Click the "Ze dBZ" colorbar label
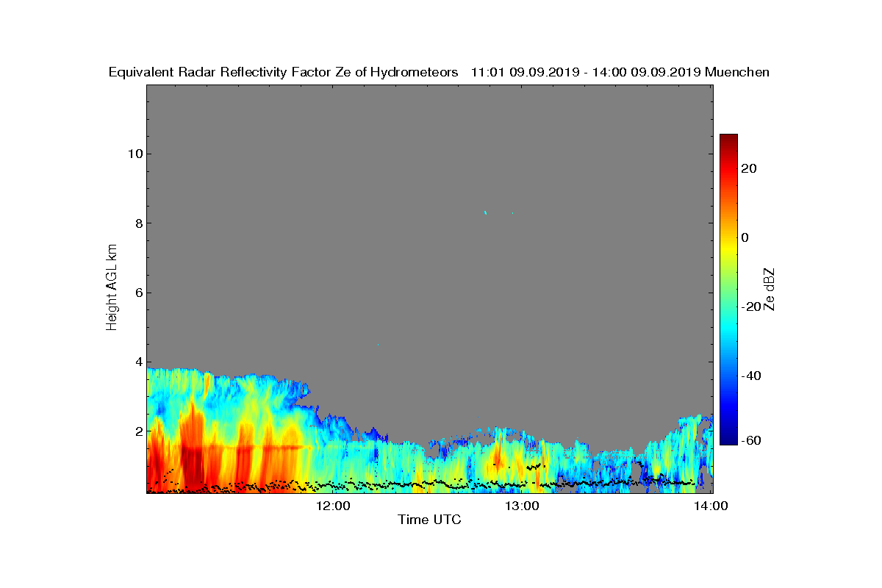 click(770, 289)
